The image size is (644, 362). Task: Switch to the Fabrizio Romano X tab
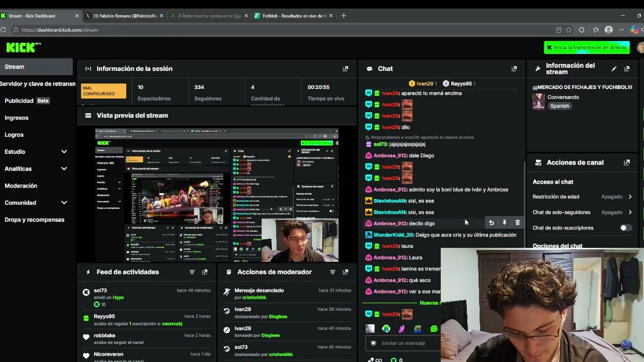click(x=125, y=16)
